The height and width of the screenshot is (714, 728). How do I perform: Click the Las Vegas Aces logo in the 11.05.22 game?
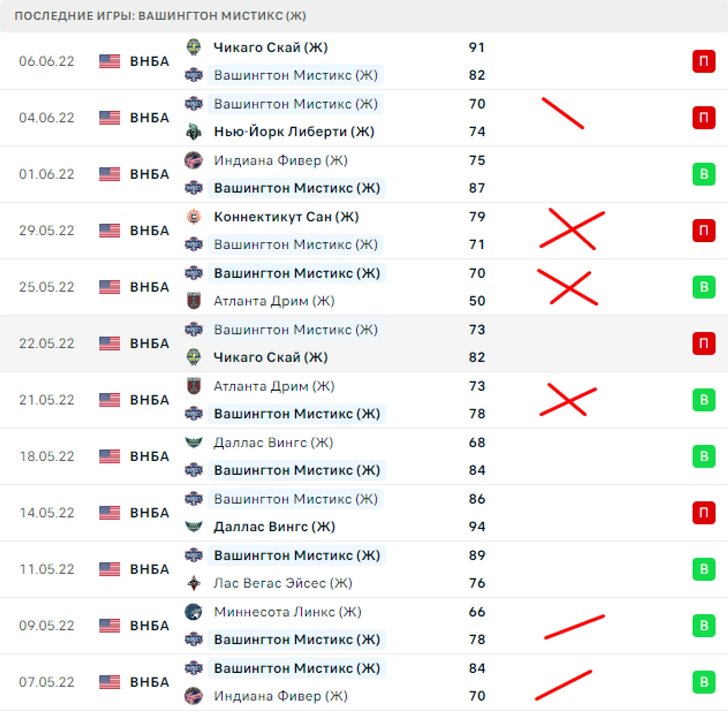point(193,583)
